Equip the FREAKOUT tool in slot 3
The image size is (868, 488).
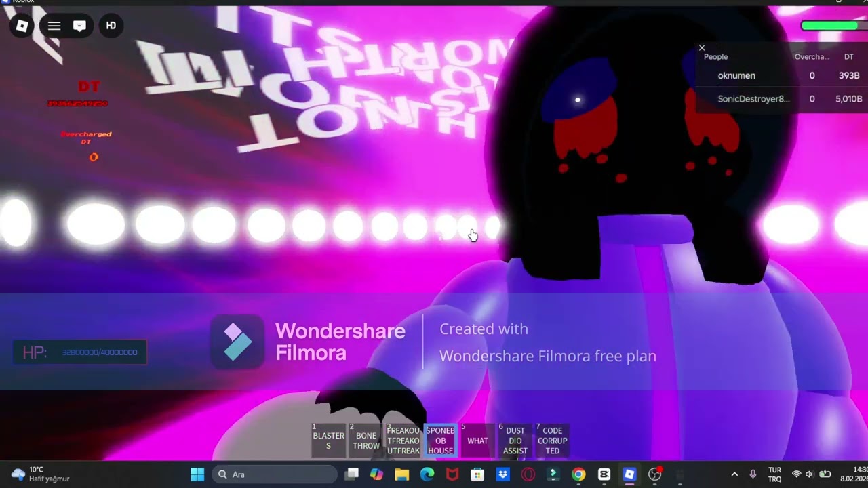403,441
